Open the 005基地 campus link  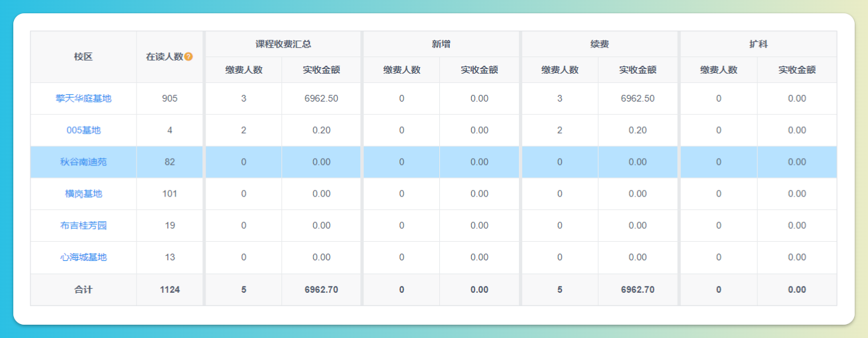pyautogui.click(x=84, y=130)
